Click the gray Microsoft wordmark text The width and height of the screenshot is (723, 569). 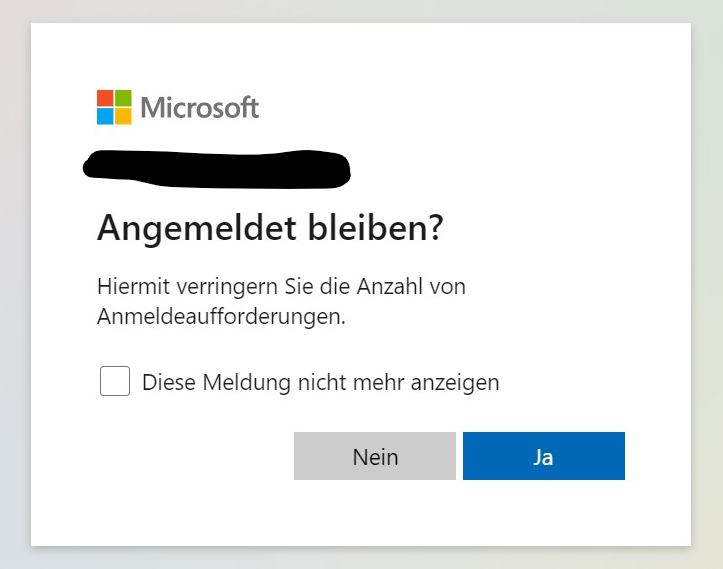coord(200,107)
